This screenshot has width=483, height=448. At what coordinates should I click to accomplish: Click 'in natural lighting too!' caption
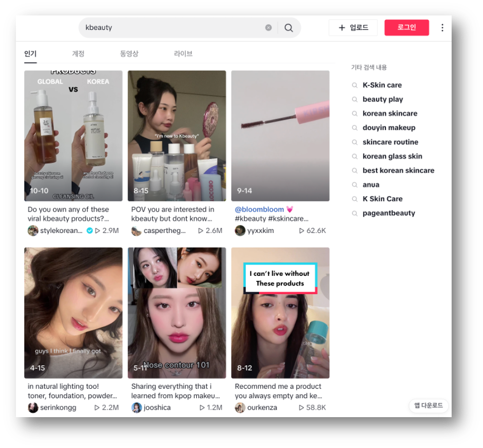63,386
